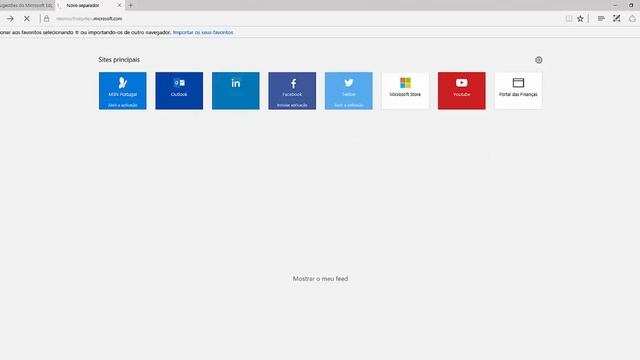Click the rightmost circular toolbar icon

pos(632,18)
